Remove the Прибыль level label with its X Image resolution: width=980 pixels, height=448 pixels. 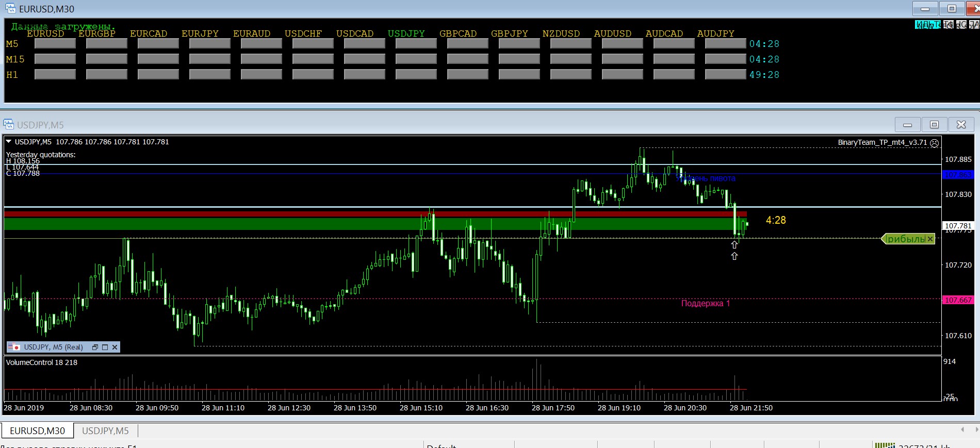click(x=930, y=239)
